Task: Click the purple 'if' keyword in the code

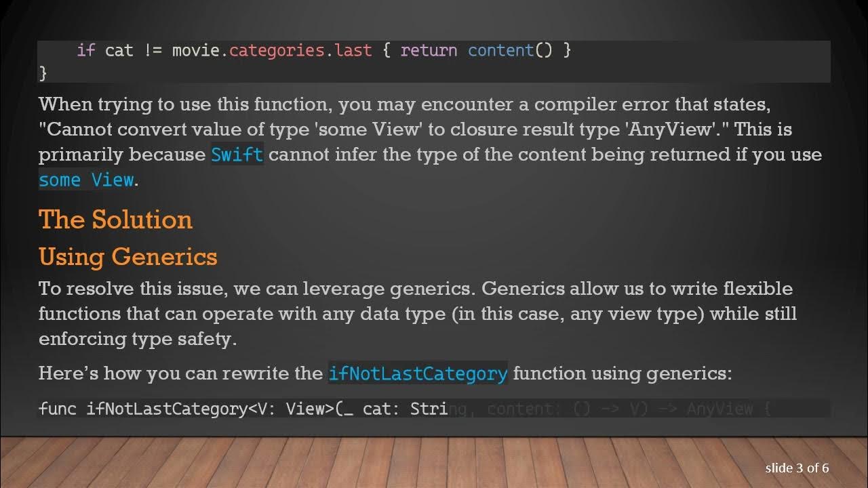Action: click(85, 51)
